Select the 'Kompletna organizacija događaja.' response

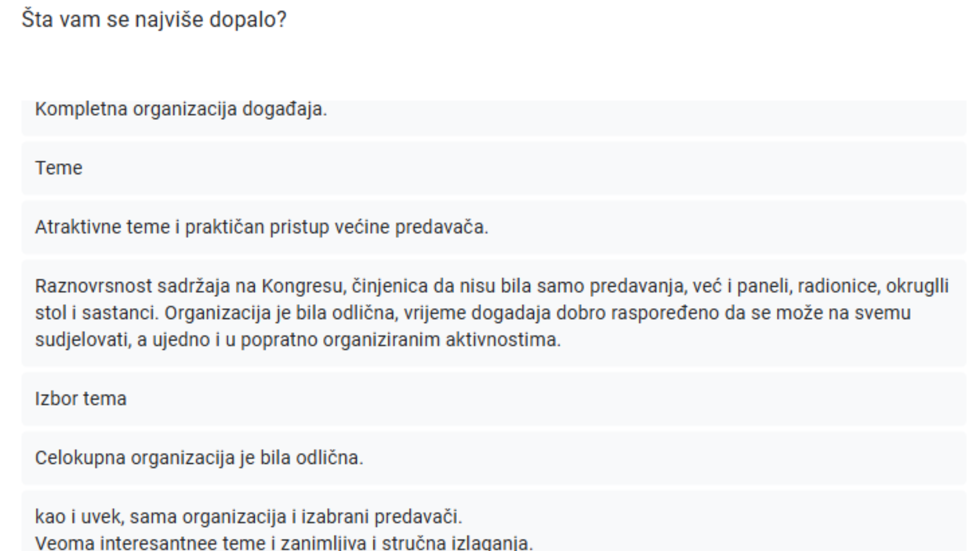point(181,109)
